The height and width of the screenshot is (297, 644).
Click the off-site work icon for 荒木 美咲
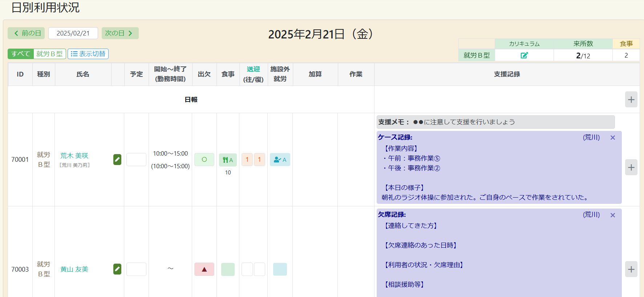click(x=280, y=160)
